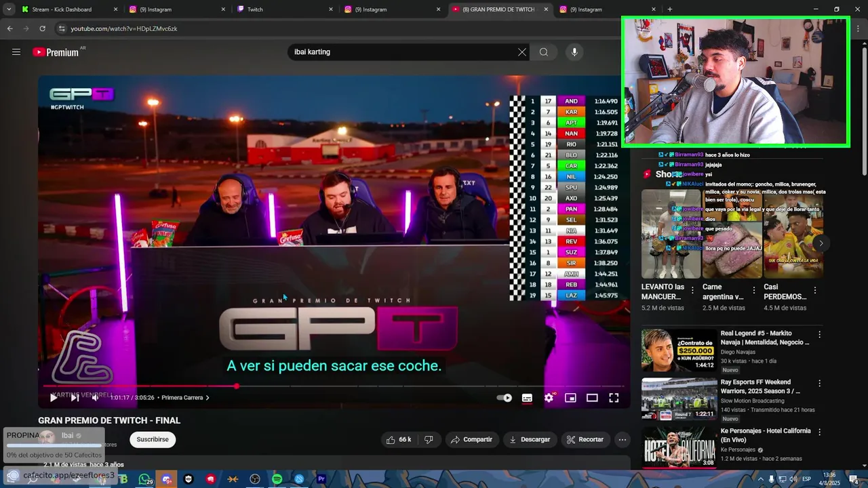Clear the 'ibai karting' search text
This screenshot has width=868, height=488.
click(x=521, y=52)
